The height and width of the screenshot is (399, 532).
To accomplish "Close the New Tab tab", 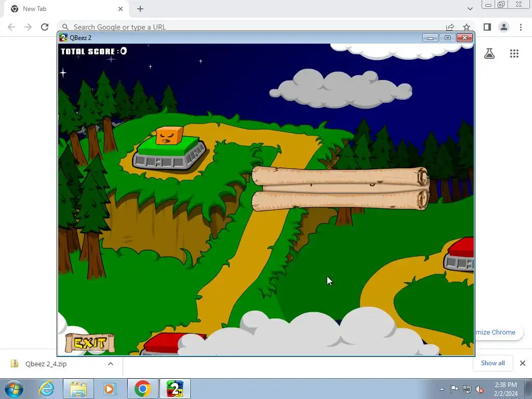I will coord(120,9).
